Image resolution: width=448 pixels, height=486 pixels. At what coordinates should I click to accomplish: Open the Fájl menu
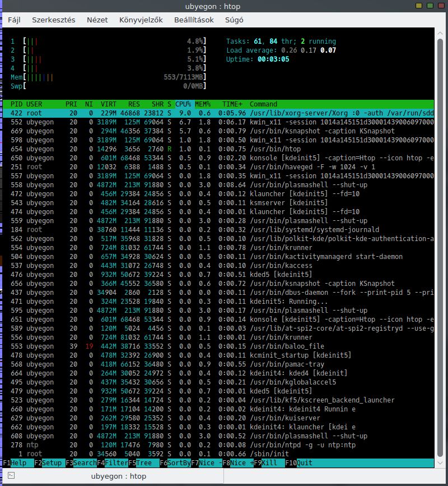tap(14, 20)
